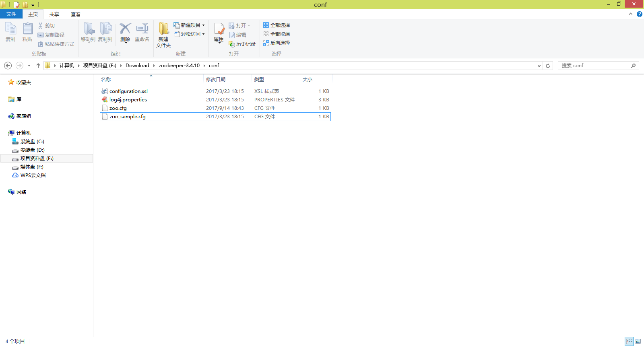Click the Download breadcrumb segment
The image size is (644, 346).
pos(137,66)
